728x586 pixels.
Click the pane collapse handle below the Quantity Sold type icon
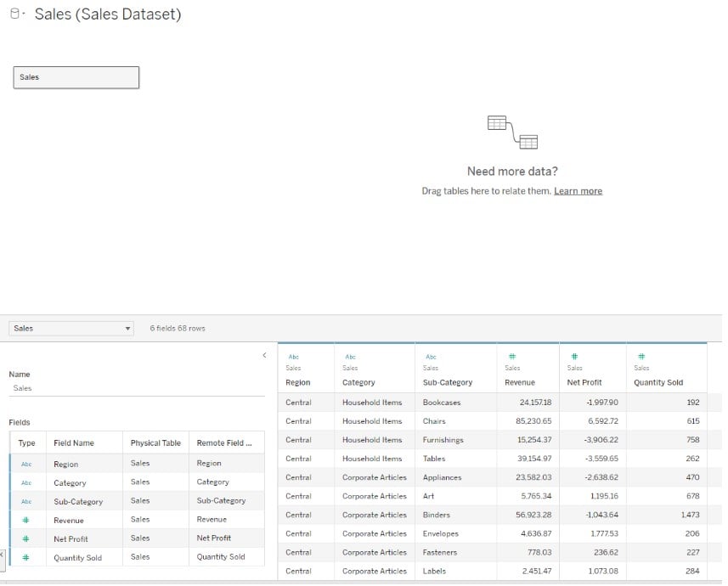(x=3, y=560)
